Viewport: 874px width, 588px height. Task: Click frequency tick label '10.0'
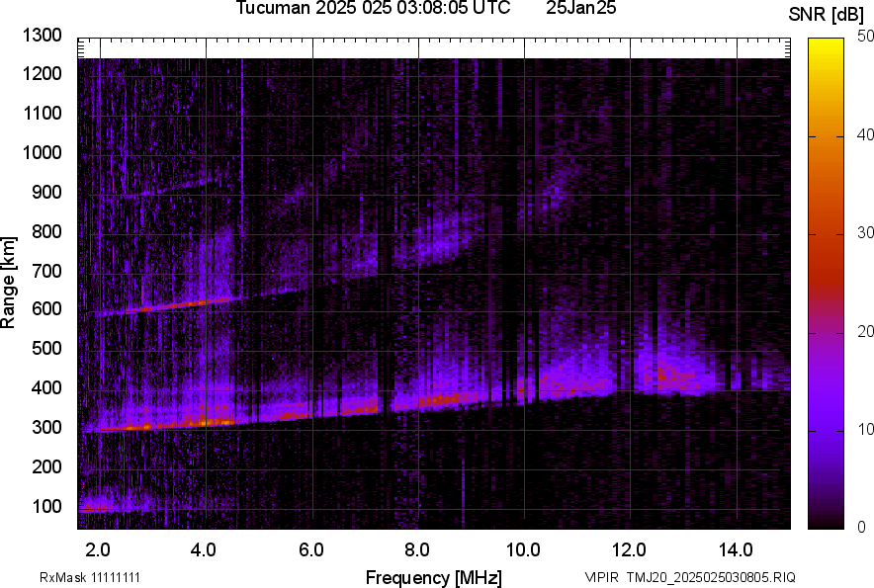(x=523, y=550)
